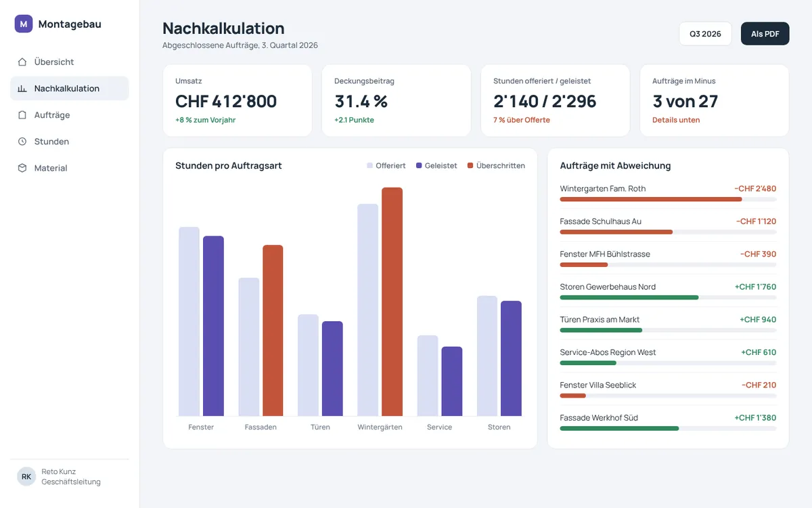Open the Q3 2026 period selector

705,34
